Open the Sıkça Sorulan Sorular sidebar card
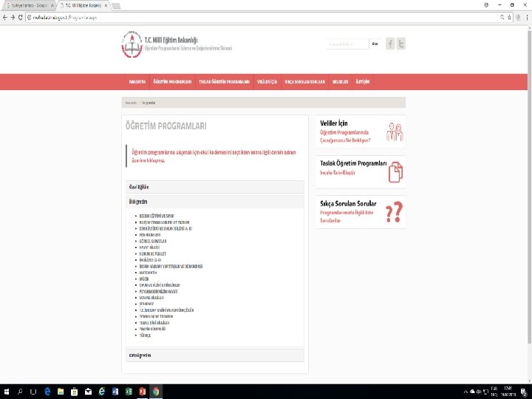The width and height of the screenshot is (532, 399). [361, 212]
